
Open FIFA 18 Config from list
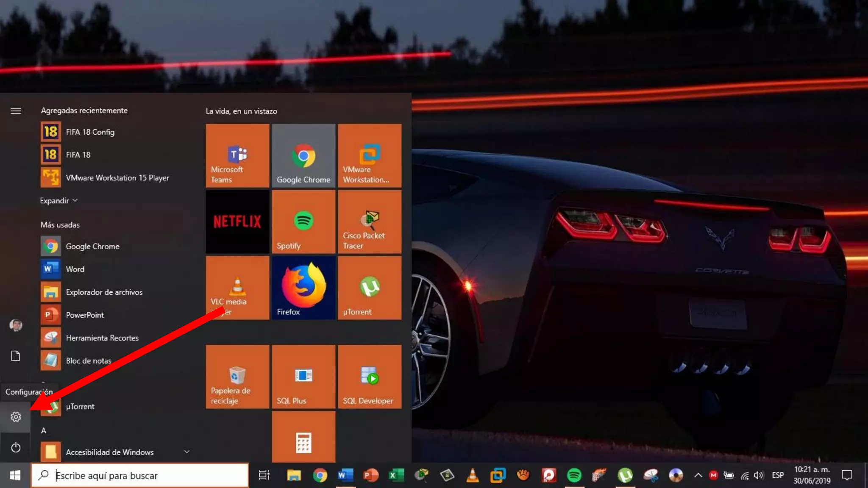click(90, 132)
